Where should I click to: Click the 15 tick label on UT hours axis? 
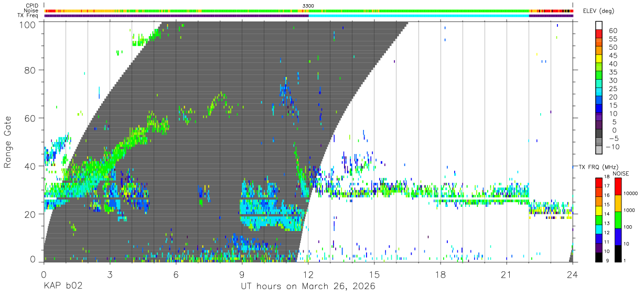coord(374,274)
